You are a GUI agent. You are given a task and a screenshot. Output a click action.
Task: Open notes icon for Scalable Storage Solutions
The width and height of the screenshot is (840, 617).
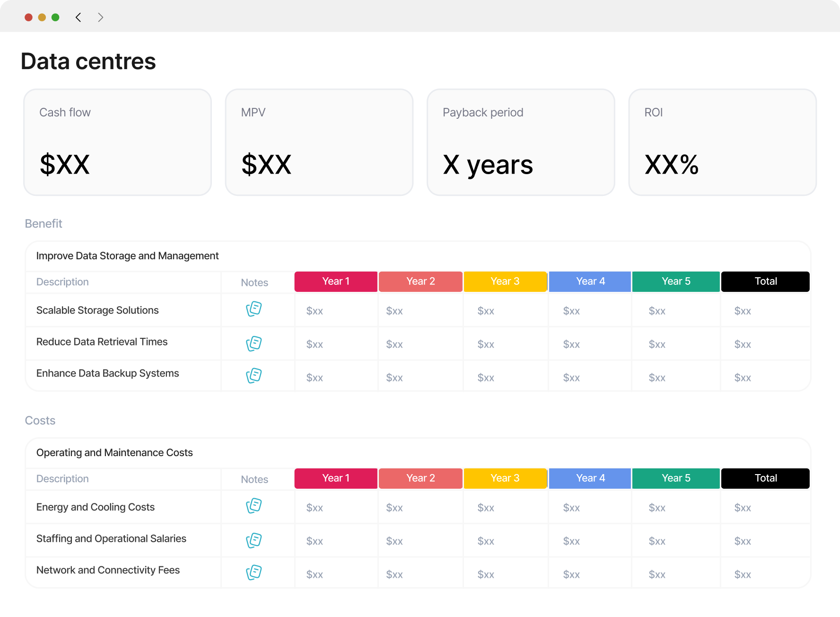[x=254, y=309]
